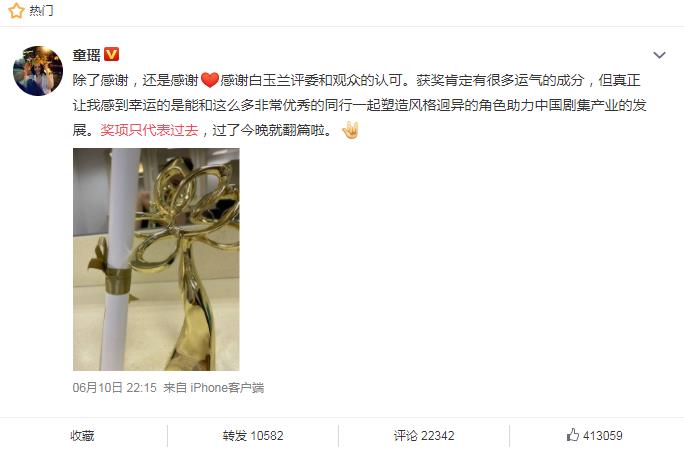Click 收藏 to favorite this post
This screenshot has height=454, width=684.
pyautogui.click(x=82, y=436)
